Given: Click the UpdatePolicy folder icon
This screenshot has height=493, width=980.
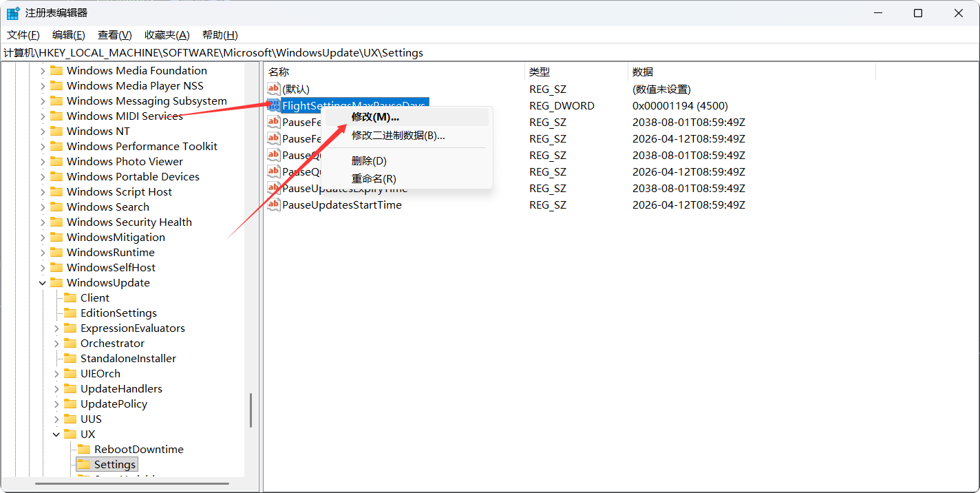Looking at the screenshot, I should click(x=70, y=404).
